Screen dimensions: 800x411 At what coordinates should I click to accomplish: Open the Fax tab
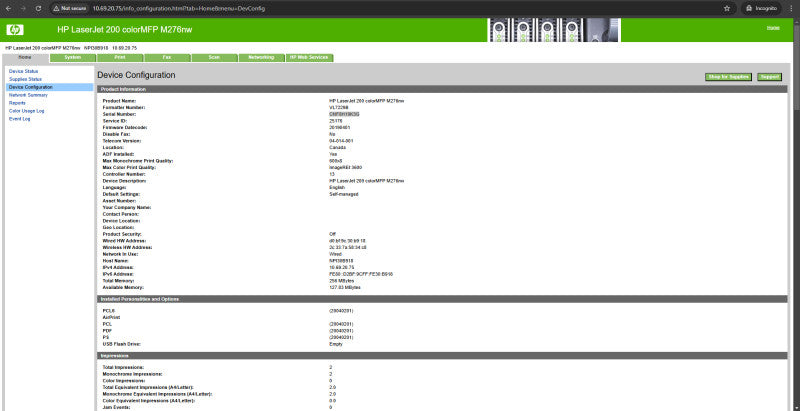pos(167,58)
